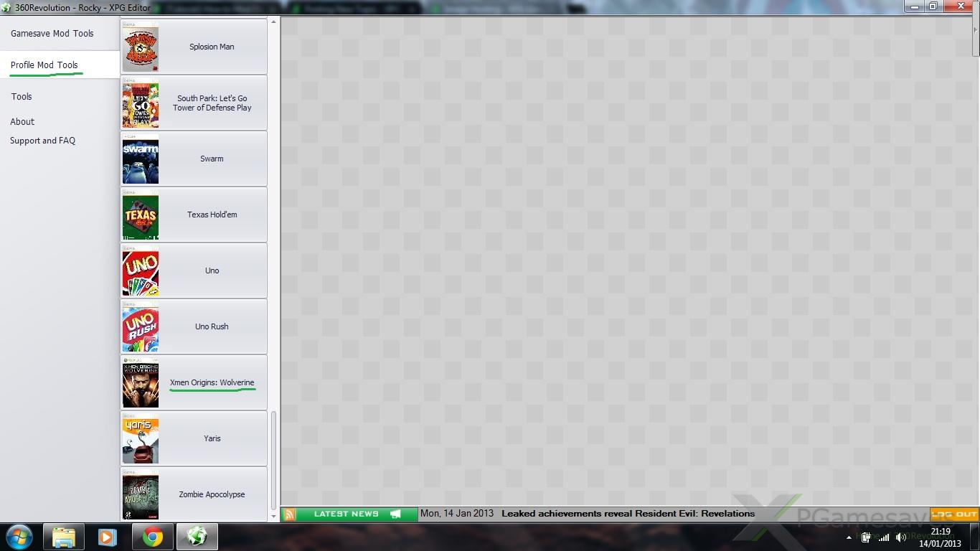980x551 pixels.
Task: Open the About page
Action: [x=22, y=122]
